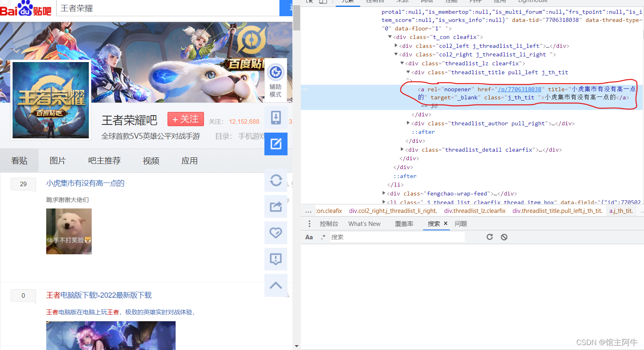Select breadcrumb div.threadlist_lz.clearfix
The width and height of the screenshot is (644, 350).
point(475,211)
